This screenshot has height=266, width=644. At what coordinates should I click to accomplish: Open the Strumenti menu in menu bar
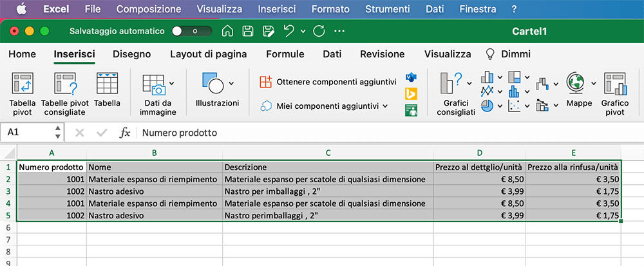pos(387,9)
